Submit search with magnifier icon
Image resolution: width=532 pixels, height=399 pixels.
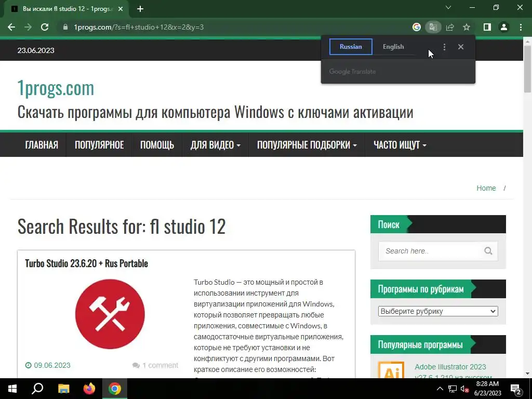click(488, 251)
